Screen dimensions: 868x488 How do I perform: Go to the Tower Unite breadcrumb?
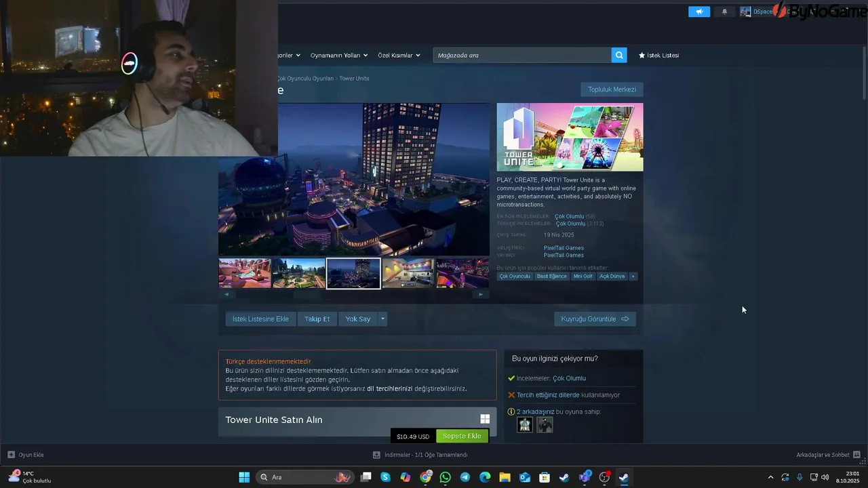click(x=354, y=79)
